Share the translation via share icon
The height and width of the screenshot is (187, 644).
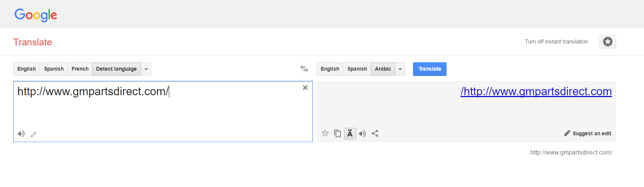click(375, 133)
